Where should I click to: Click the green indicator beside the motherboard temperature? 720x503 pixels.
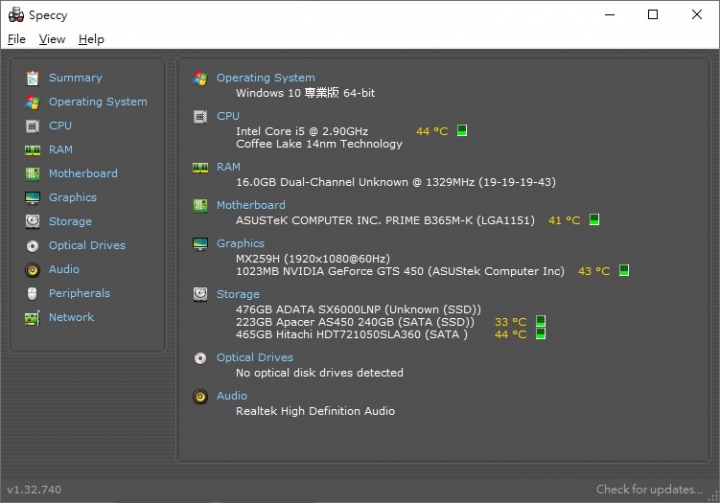(594, 220)
